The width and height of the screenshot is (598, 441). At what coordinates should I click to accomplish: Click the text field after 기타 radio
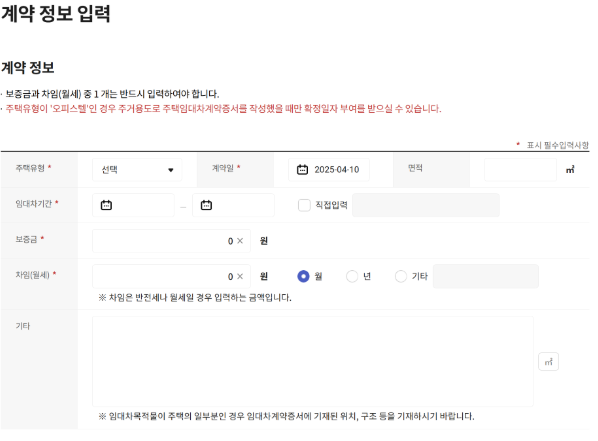coord(485,276)
